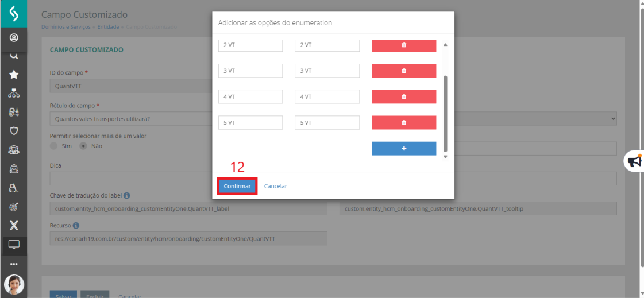Add a new enumeration option with plus button
This screenshot has height=298, width=644.
tap(403, 149)
